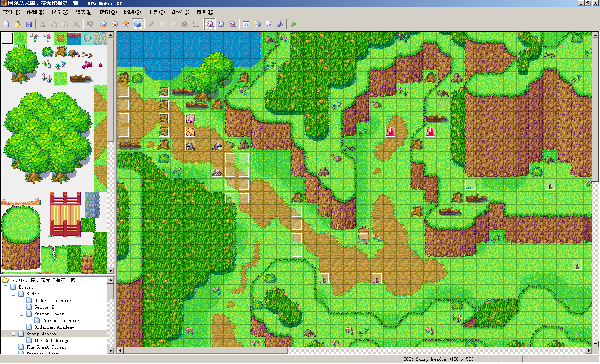Open the sound test music note icon
The width and height of the screenshot is (600, 364).
click(280, 24)
